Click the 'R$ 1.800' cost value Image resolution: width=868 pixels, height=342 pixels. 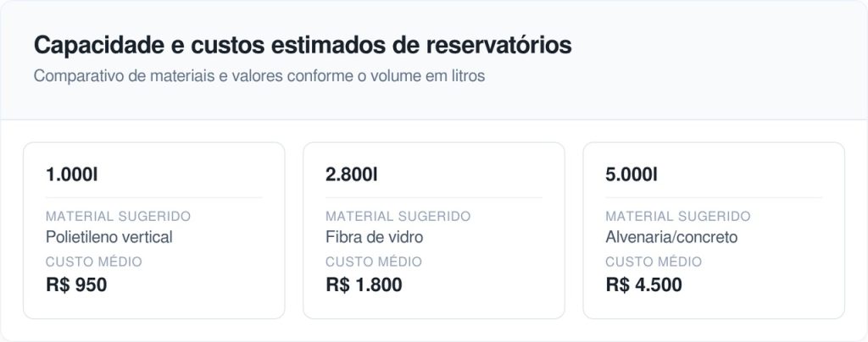point(364,284)
